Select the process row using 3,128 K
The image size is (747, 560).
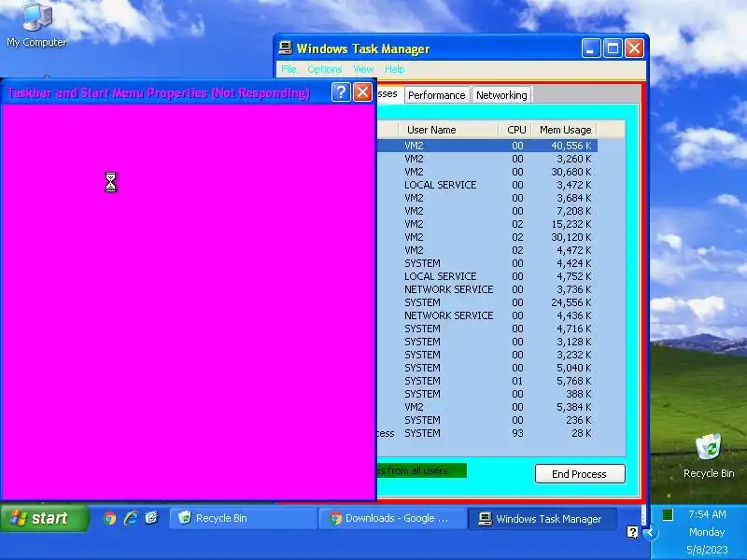[x=486, y=342]
